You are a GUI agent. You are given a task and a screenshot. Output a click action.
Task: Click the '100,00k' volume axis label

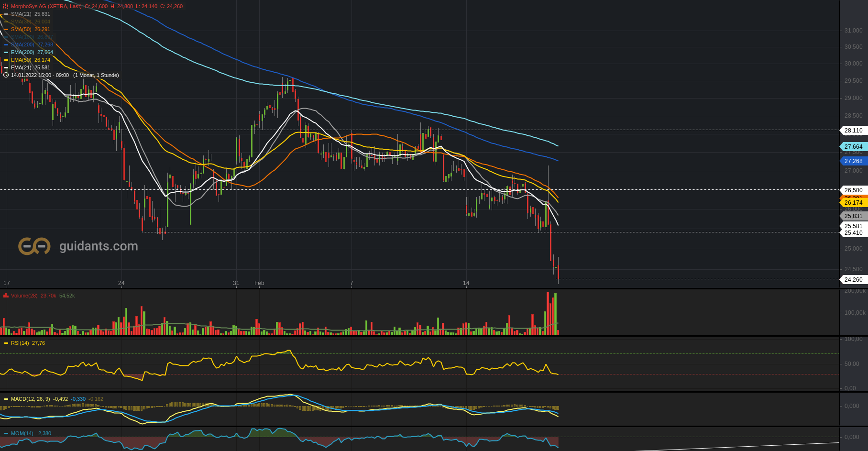pyautogui.click(x=855, y=313)
